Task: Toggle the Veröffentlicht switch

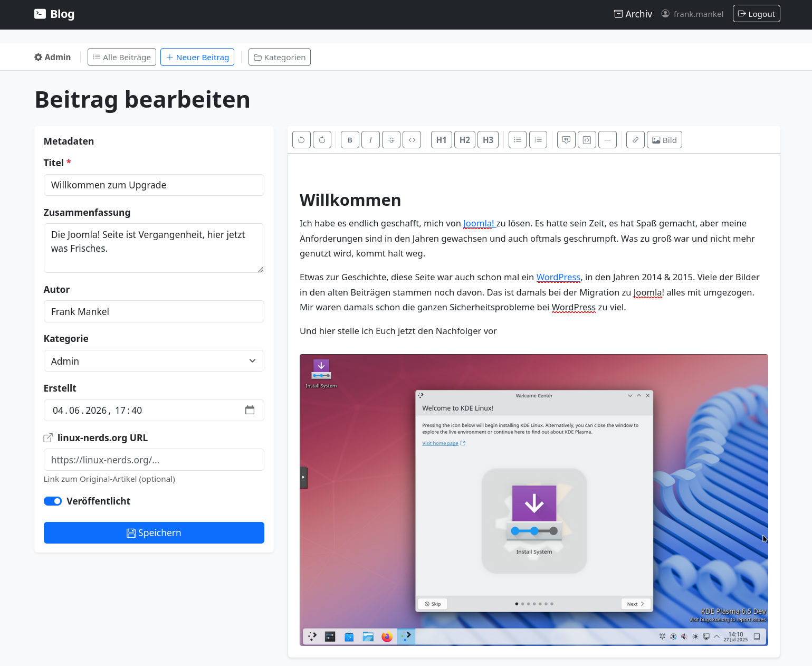Action: pos(53,501)
